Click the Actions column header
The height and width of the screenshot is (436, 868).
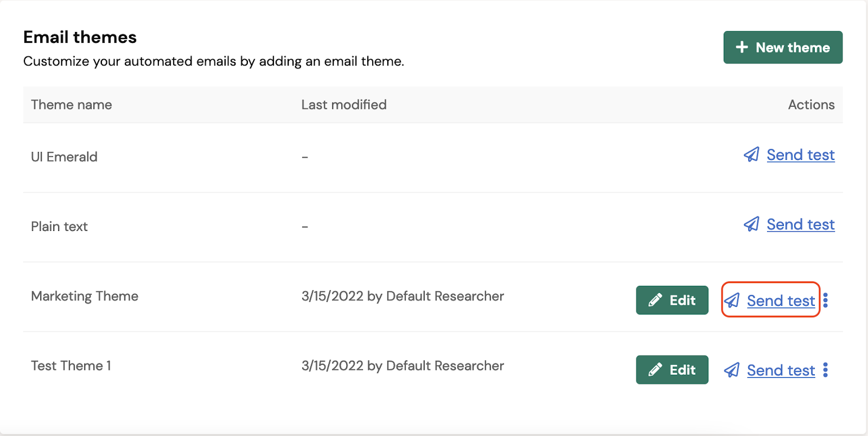point(811,105)
